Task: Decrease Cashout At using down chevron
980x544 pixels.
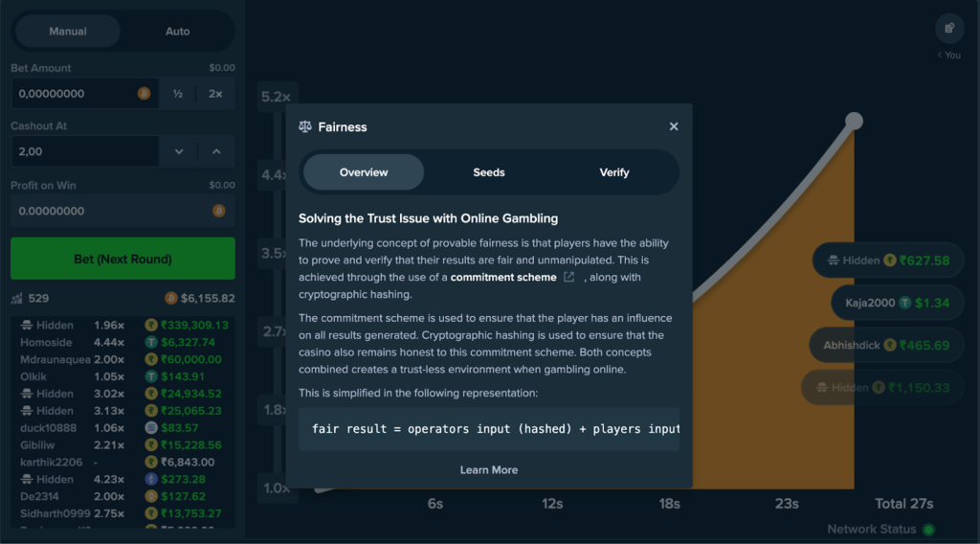Action: point(179,151)
